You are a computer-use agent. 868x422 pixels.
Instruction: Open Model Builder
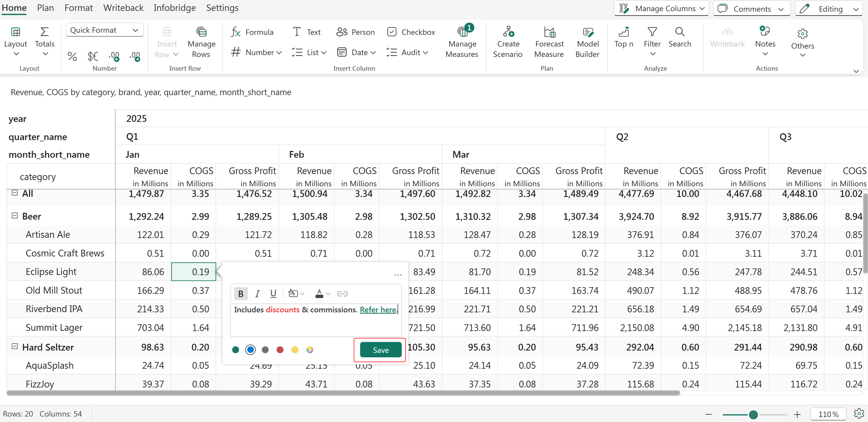coord(587,42)
